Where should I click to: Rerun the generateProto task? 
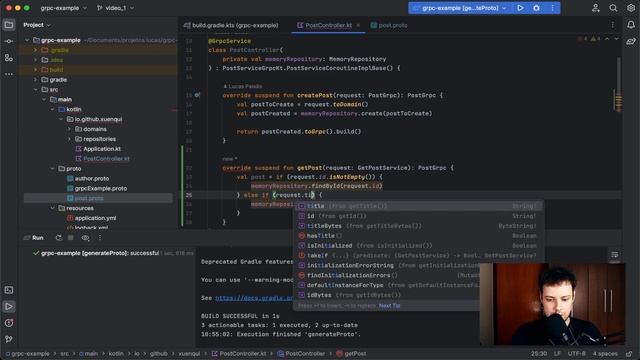click(59, 238)
